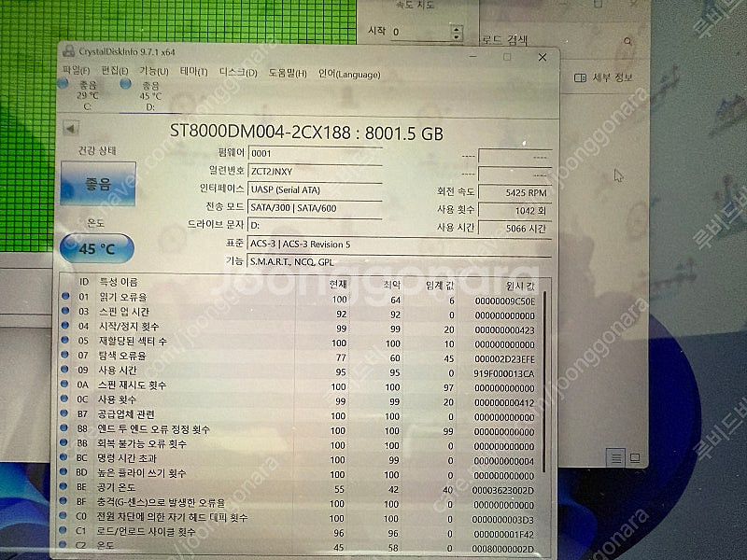The image size is (747, 560).
Task: Click the status dot for row 05 재할당된 섹터 수
Action: click(x=64, y=341)
